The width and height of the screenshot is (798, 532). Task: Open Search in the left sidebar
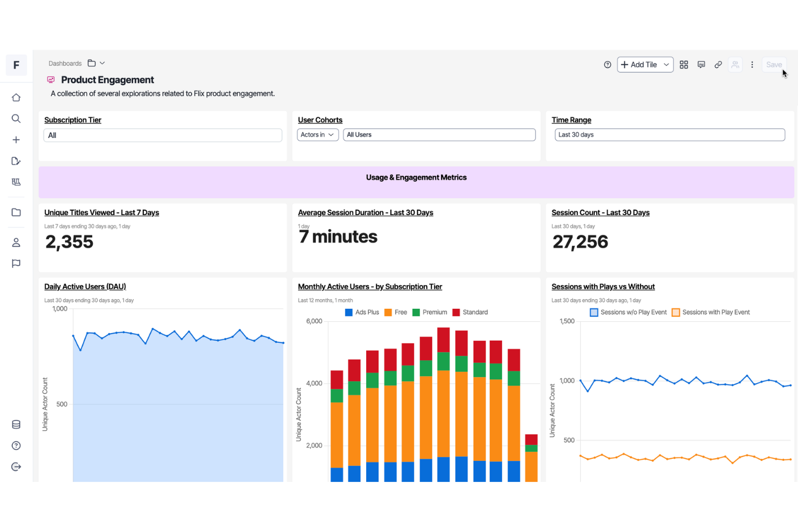[16, 119]
